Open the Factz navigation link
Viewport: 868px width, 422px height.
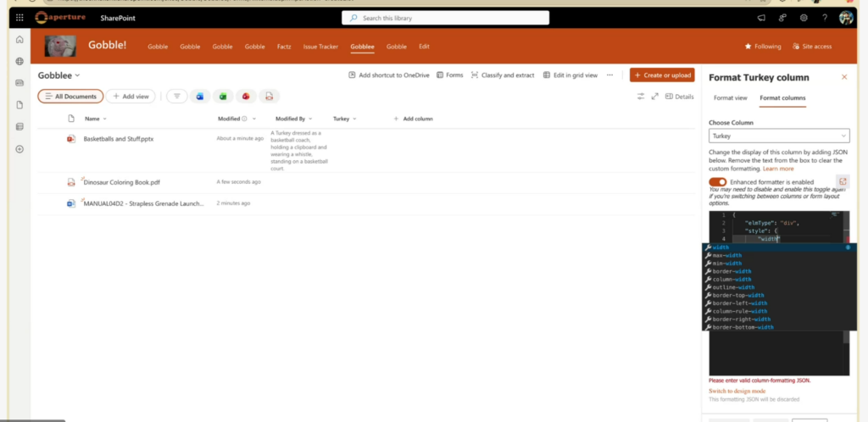pyautogui.click(x=284, y=47)
